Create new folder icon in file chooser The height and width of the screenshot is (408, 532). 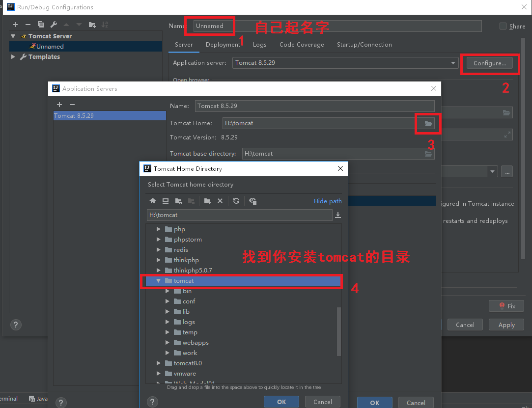(208, 201)
